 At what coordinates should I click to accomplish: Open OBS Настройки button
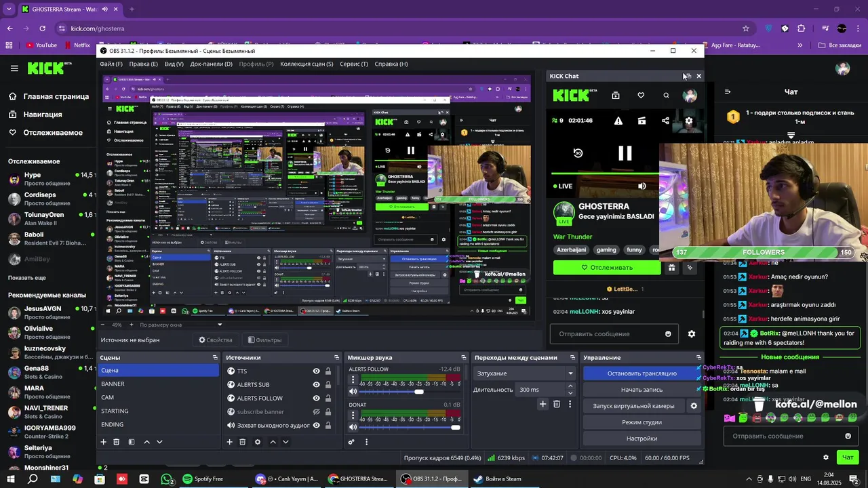[x=642, y=439]
